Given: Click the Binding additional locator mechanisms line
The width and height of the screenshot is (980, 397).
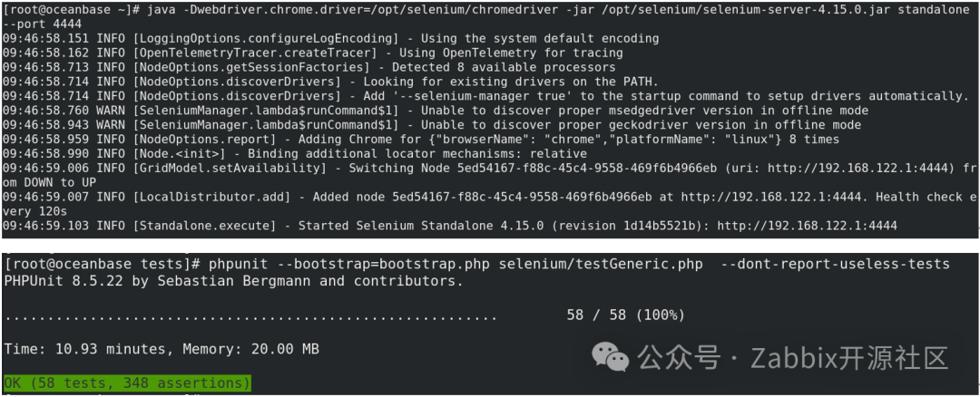Looking at the screenshot, I should click(295, 153).
